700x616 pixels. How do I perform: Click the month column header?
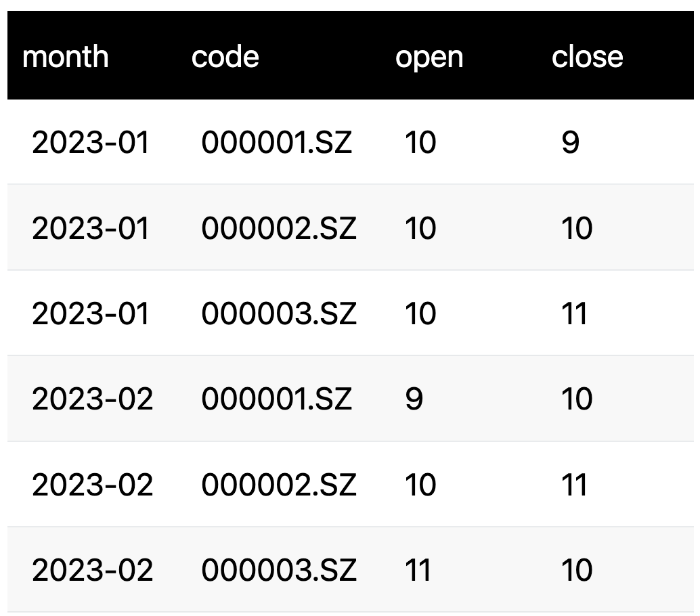click(65, 56)
